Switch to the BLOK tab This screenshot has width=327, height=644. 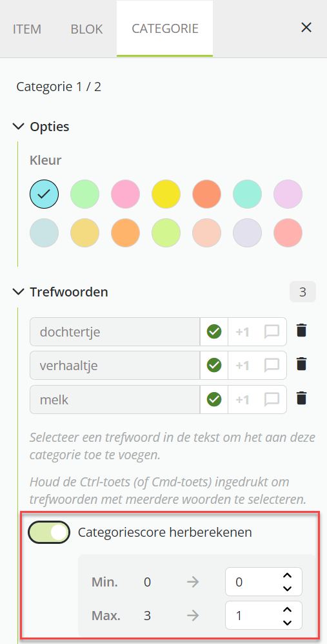pos(86,29)
